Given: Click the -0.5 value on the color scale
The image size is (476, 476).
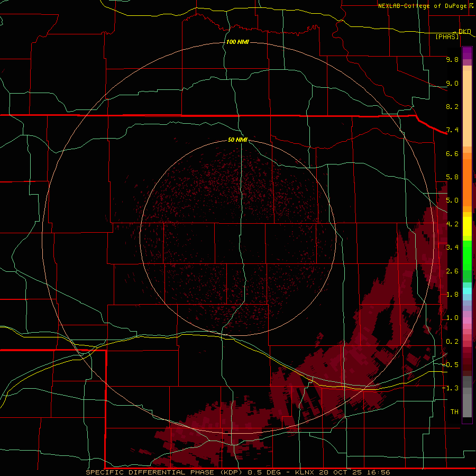Looking at the screenshot, I should (x=451, y=365).
